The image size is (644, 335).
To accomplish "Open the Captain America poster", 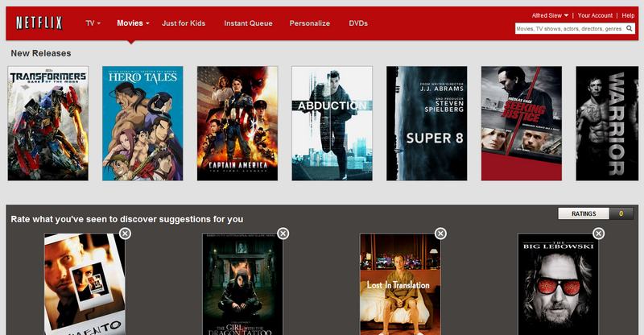I will (237, 123).
